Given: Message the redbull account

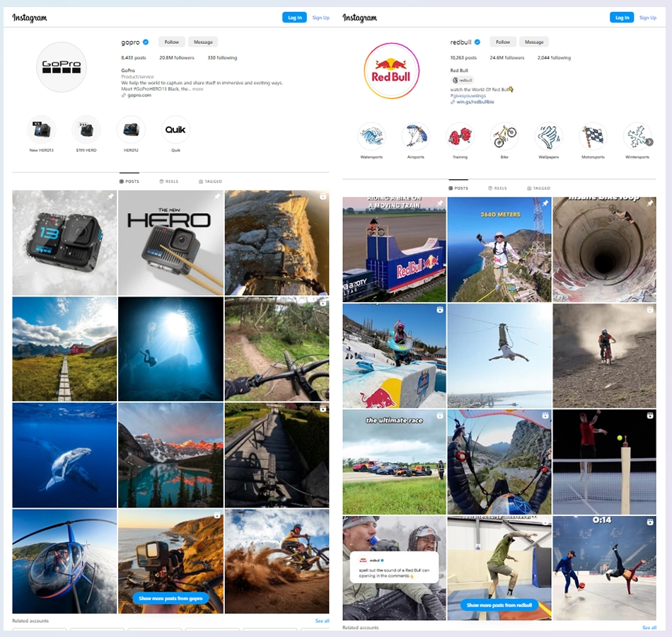Looking at the screenshot, I should click(533, 41).
